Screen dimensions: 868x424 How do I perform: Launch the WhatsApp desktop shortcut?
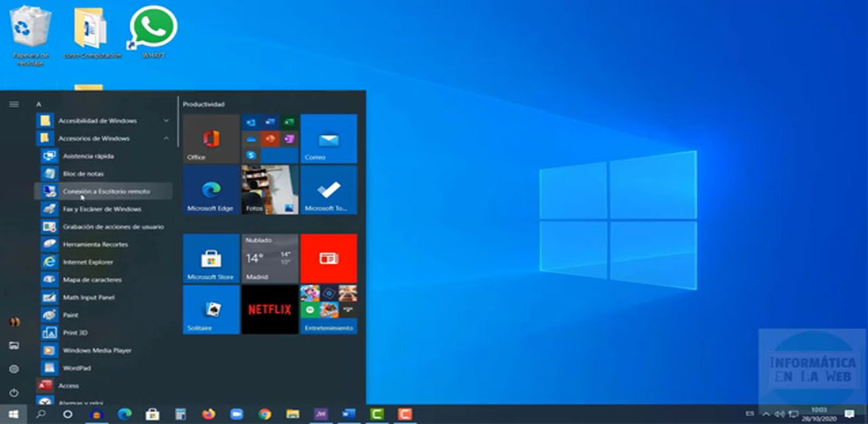tap(154, 32)
